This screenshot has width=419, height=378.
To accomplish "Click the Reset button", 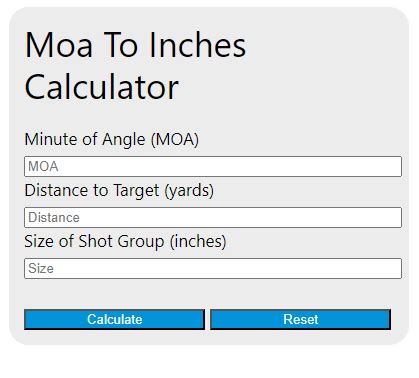I will [300, 319].
